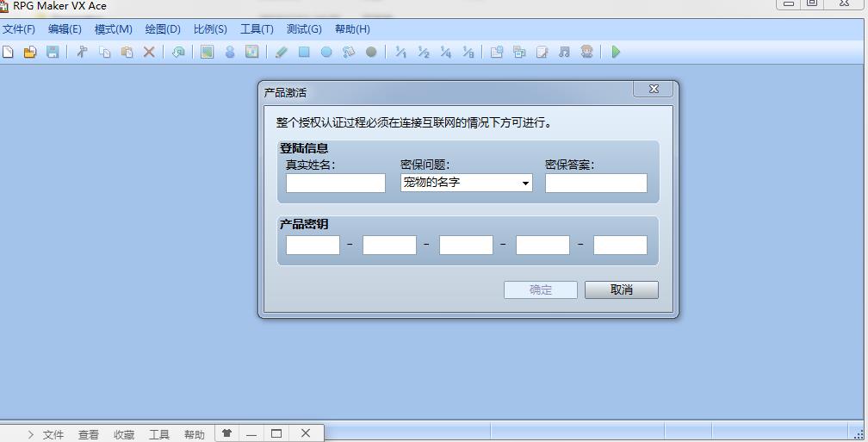The image size is (868, 442).
Task: Click the first 产品密钥 segment field
Action: (x=313, y=245)
